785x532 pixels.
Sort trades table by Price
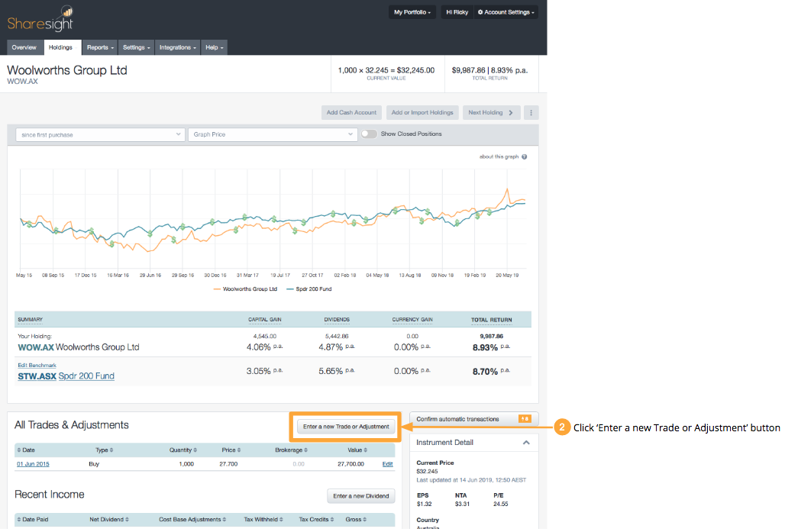231,450
